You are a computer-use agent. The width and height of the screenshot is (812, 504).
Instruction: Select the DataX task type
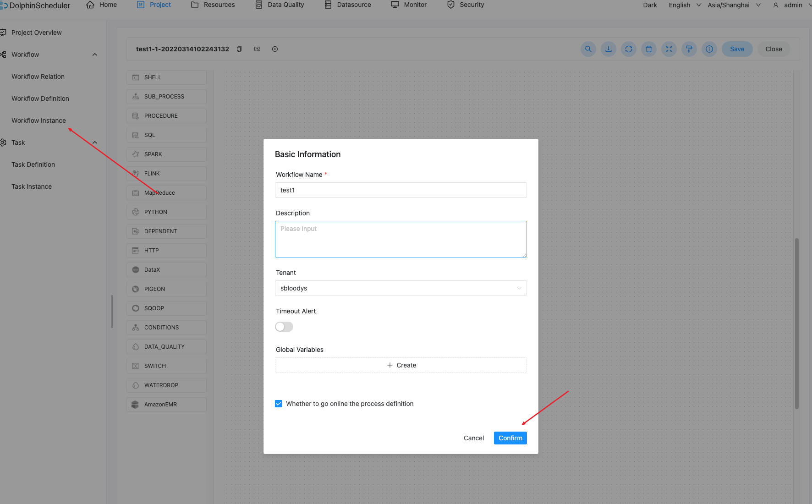[166, 270]
